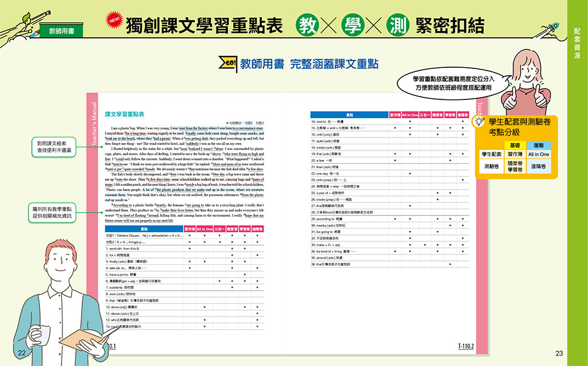
Task: Click the green circle with character 測
Action: pos(397,25)
